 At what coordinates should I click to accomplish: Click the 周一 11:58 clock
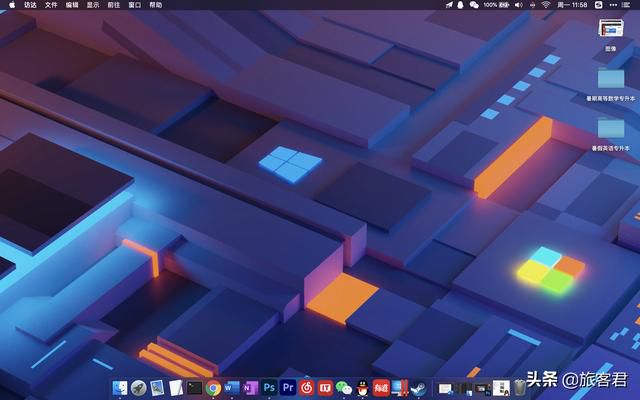pos(572,5)
